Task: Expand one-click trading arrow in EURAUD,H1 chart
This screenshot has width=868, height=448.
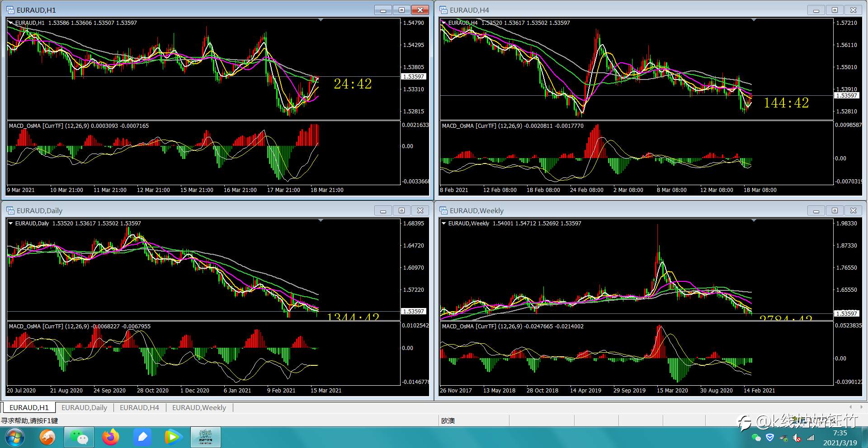Action: [x=11, y=23]
